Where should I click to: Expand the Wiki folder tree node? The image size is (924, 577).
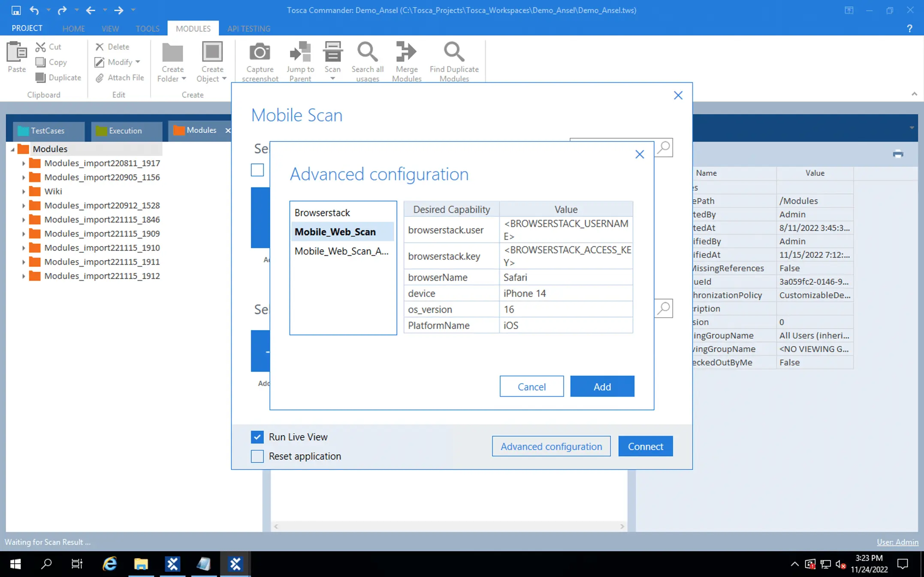click(24, 192)
